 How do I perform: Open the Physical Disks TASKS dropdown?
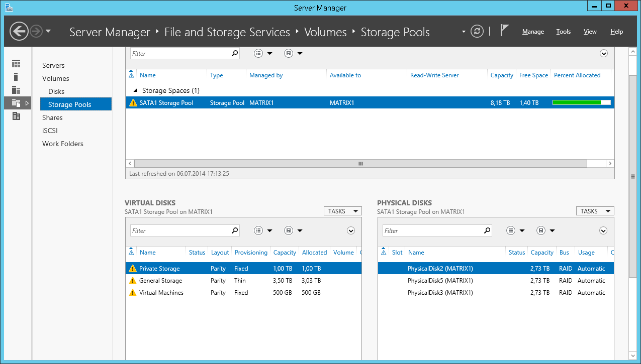[x=595, y=211]
